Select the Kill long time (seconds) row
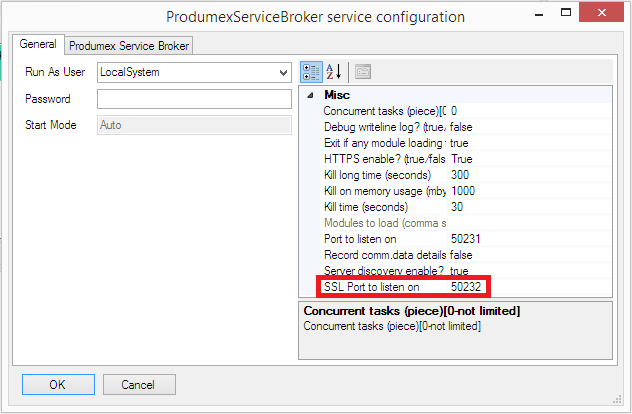 click(466, 175)
